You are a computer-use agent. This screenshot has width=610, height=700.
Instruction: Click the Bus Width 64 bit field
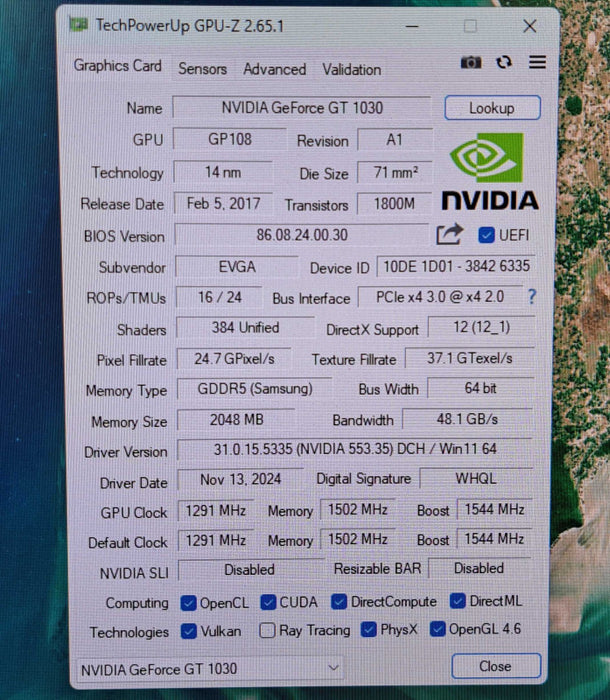tap(480, 388)
